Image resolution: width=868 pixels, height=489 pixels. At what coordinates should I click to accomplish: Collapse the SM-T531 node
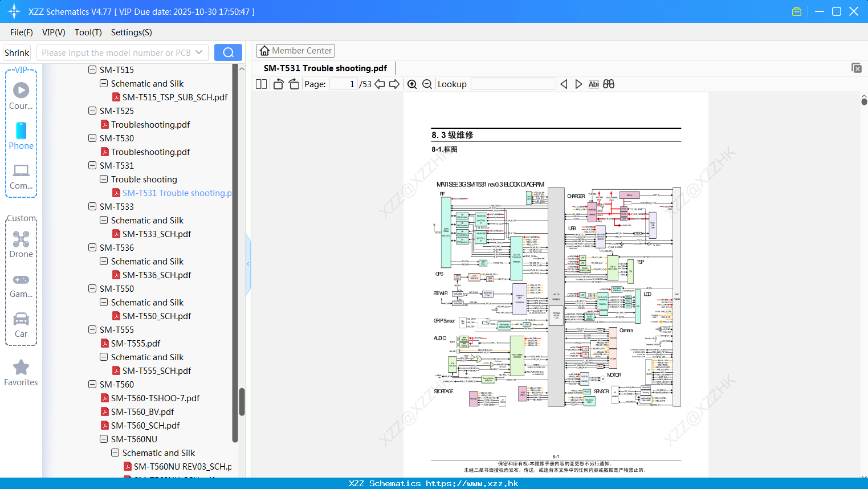tap(92, 165)
